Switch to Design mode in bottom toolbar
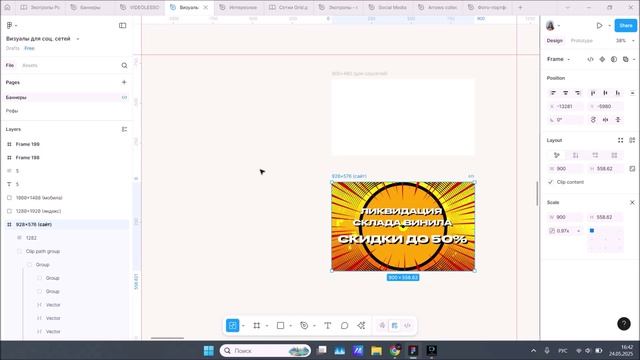640x360 pixels. click(394, 325)
